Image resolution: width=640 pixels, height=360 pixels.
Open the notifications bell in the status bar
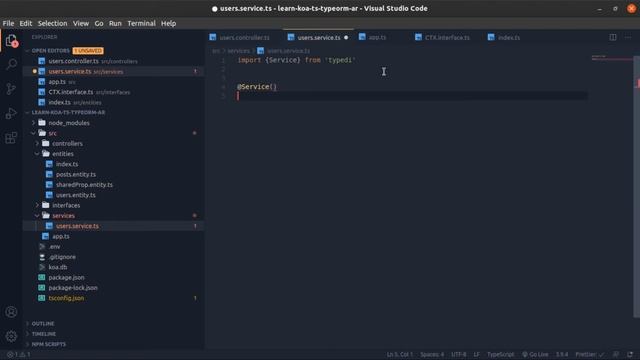click(x=630, y=354)
